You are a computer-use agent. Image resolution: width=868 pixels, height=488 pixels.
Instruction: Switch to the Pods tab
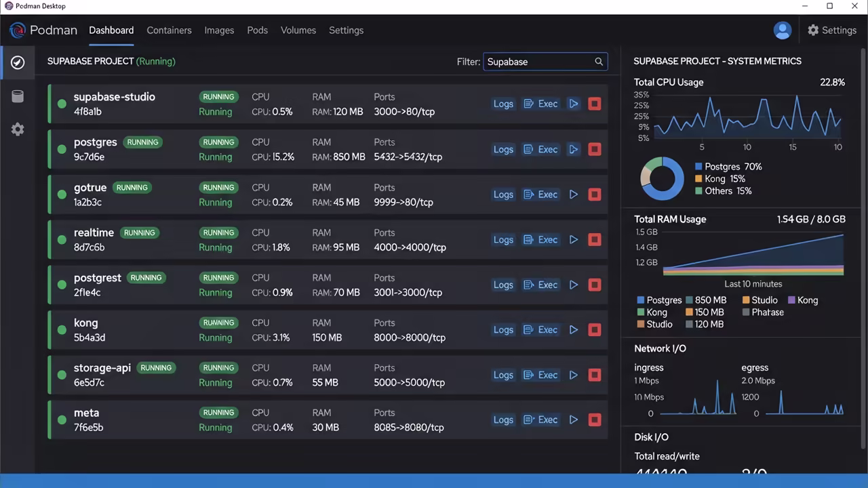pyautogui.click(x=258, y=30)
